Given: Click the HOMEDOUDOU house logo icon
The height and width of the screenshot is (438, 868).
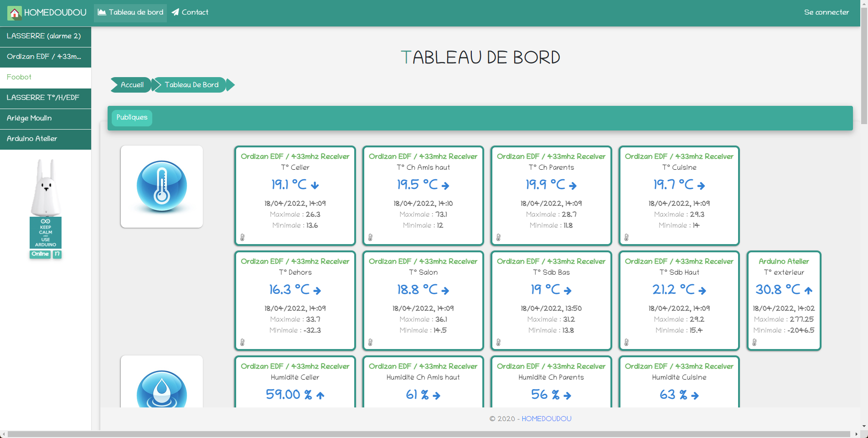Looking at the screenshot, I should coord(15,13).
